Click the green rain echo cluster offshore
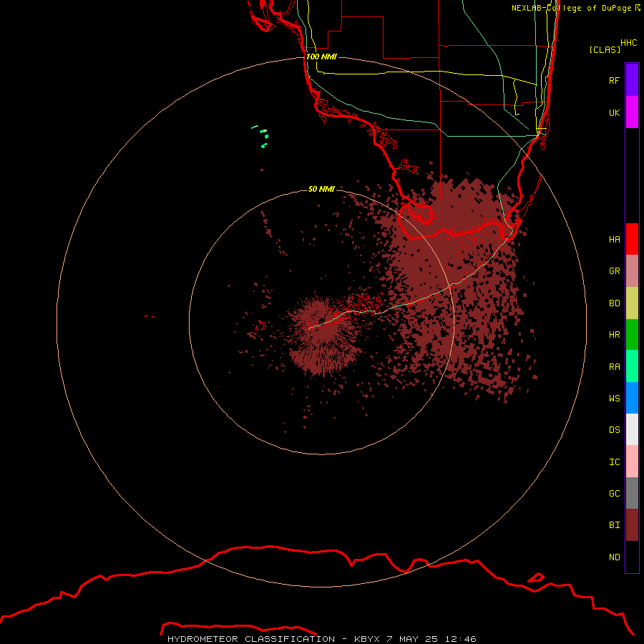 pyautogui.click(x=261, y=136)
